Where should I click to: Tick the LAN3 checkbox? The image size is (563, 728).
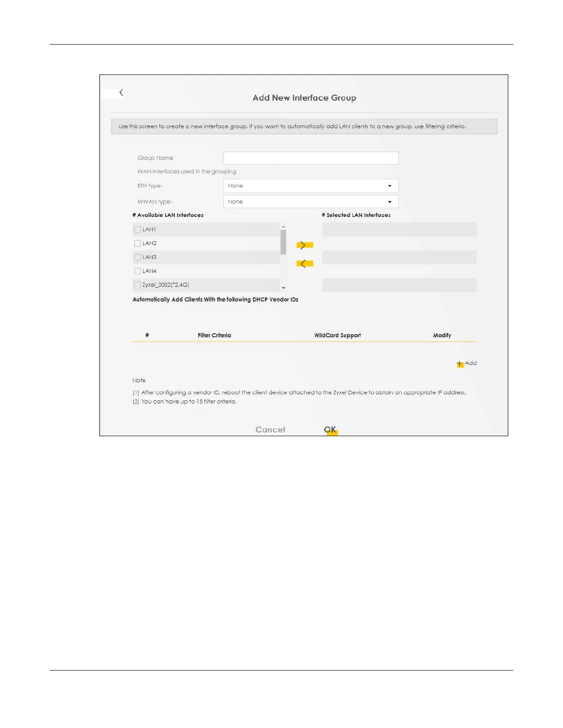137,257
